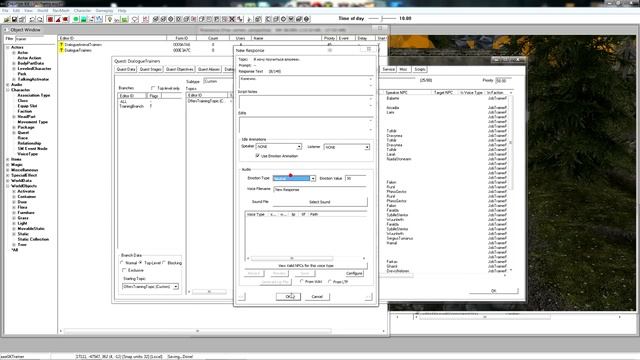Viewport: 640px width, 360px height.
Task: Switch to the Quest Aliases tab
Action: pyautogui.click(x=209, y=69)
